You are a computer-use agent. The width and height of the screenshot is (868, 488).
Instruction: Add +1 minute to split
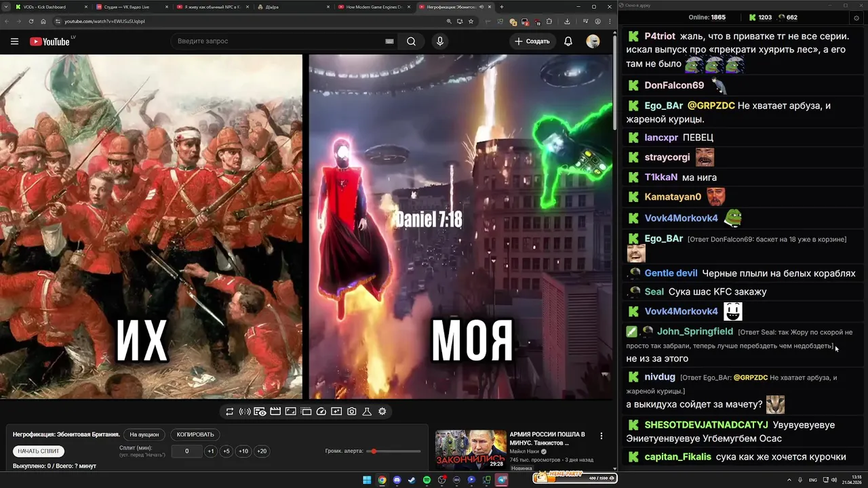tap(210, 451)
